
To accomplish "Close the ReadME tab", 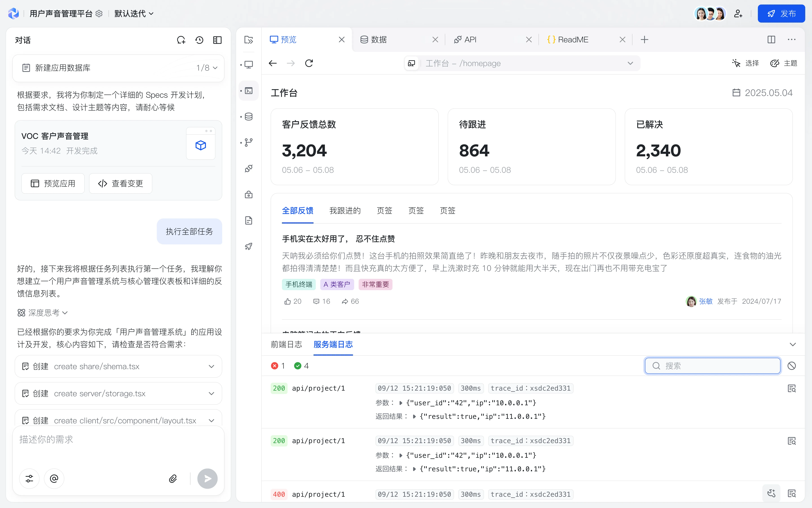I will click(x=622, y=40).
